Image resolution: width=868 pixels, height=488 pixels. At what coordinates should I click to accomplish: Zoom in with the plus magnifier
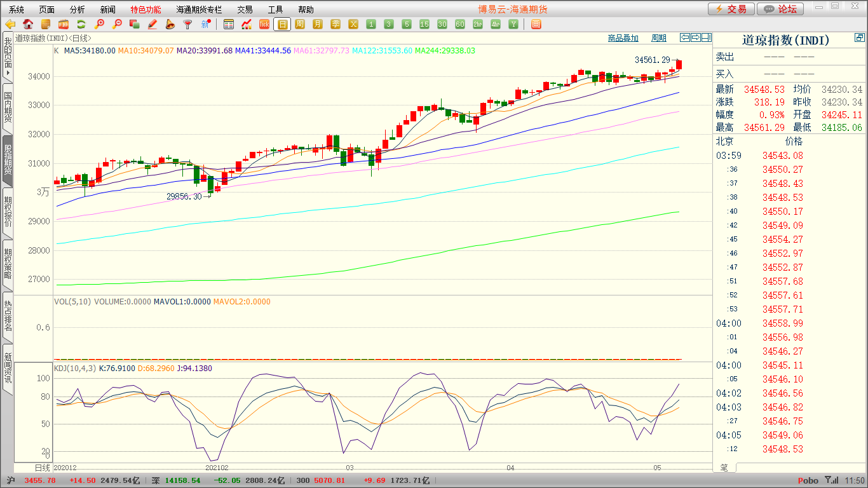point(99,24)
